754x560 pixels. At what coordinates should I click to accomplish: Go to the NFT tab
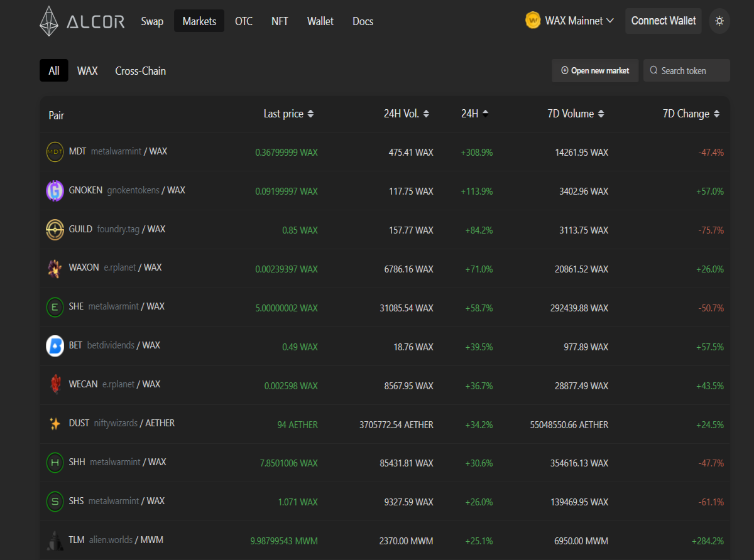[x=280, y=21]
